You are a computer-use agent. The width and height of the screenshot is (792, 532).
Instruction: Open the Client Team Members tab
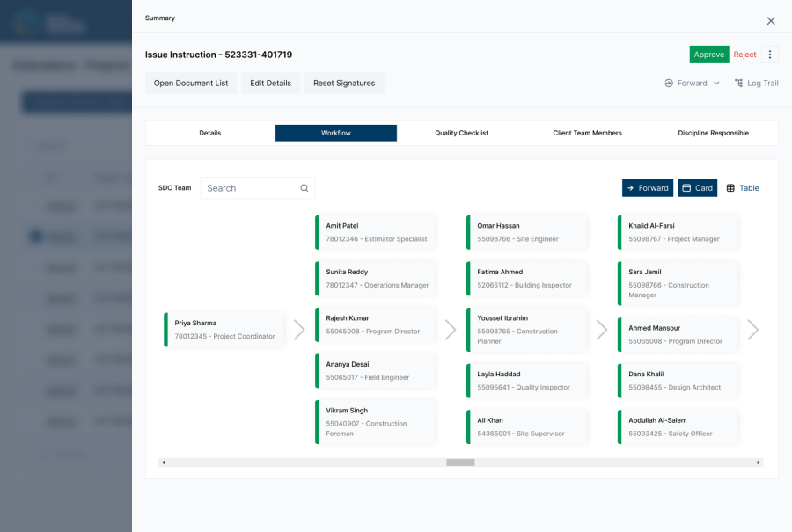point(588,133)
